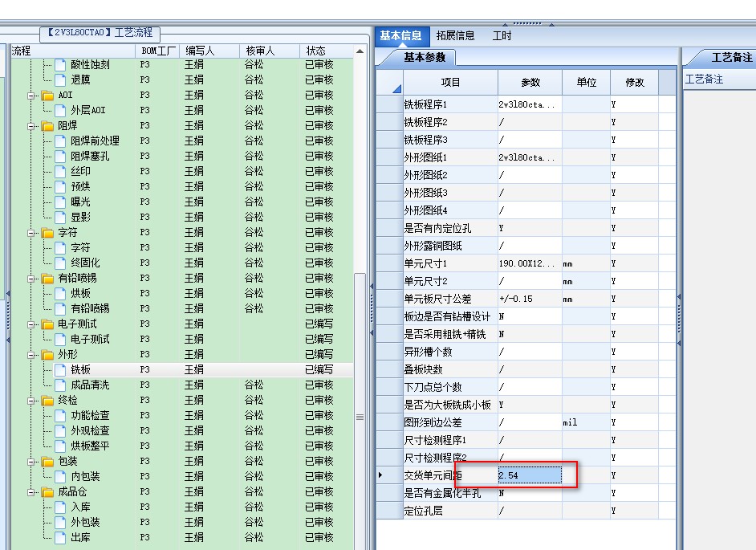Select the 外包装 tree row
The height and width of the screenshot is (550, 756).
181,522
